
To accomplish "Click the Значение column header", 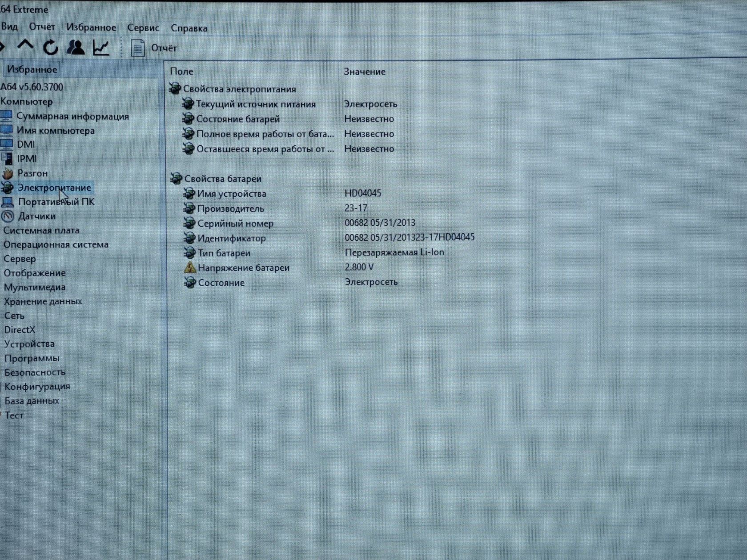I will point(365,72).
